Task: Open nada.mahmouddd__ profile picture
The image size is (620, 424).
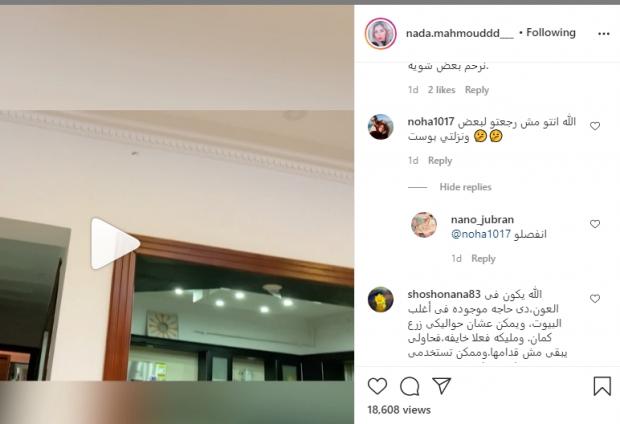Action: pos(380,34)
